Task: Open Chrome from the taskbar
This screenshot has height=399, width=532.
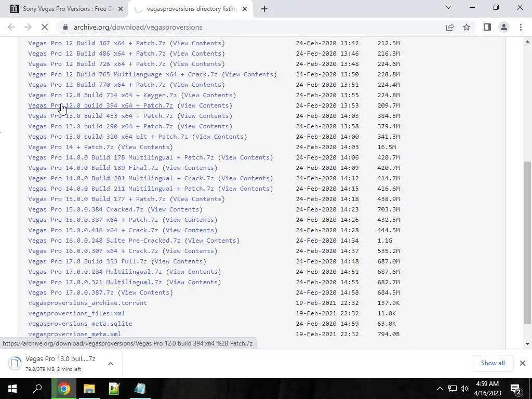Action: point(63,389)
